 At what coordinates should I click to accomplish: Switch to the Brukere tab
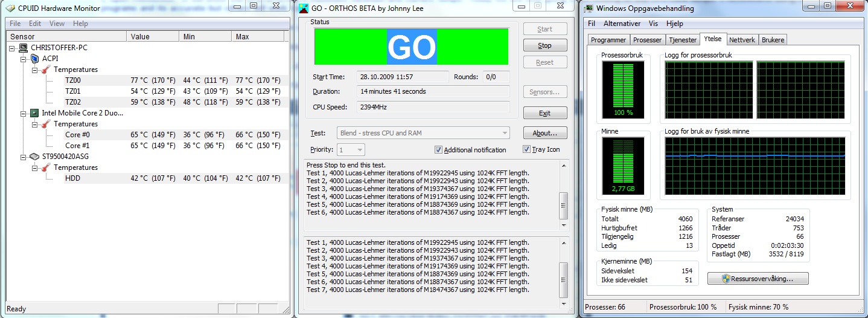(x=773, y=40)
